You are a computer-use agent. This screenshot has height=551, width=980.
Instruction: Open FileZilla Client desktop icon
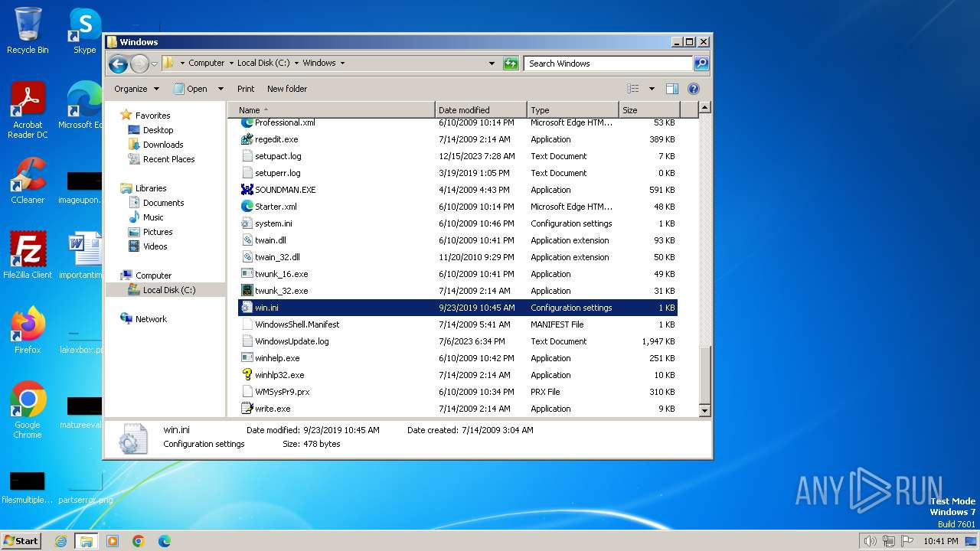coord(28,255)
